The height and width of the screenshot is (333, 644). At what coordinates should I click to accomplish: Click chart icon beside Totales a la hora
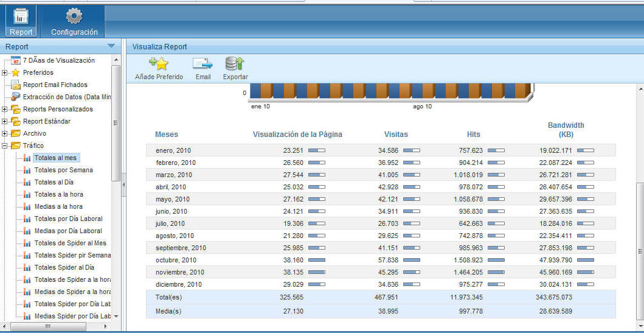coord(27,194)
